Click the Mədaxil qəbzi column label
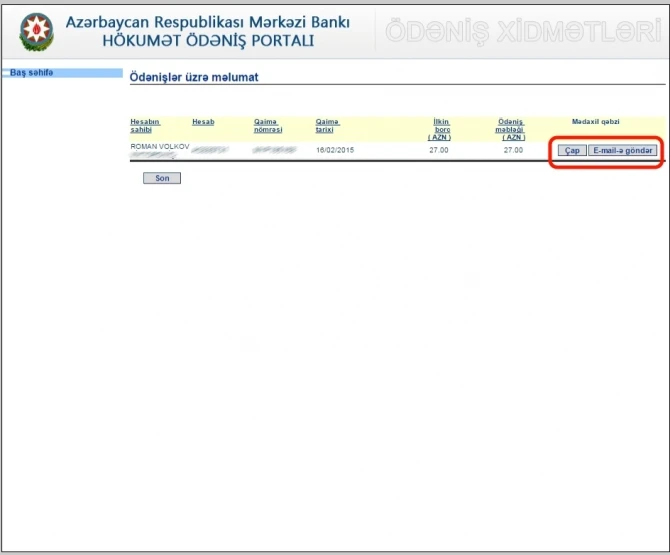This screenshot has width=670, height=555. pyautogui.click(x=595, y=122)
